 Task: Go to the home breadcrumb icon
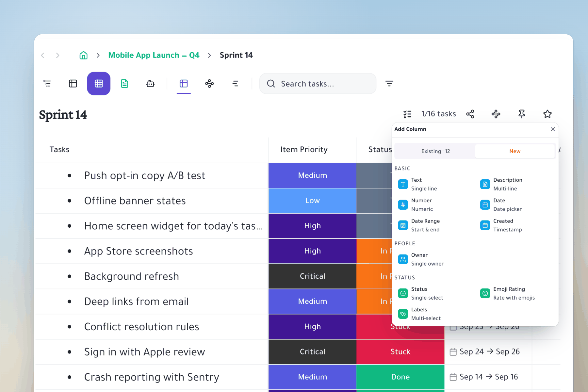point(84,55)
